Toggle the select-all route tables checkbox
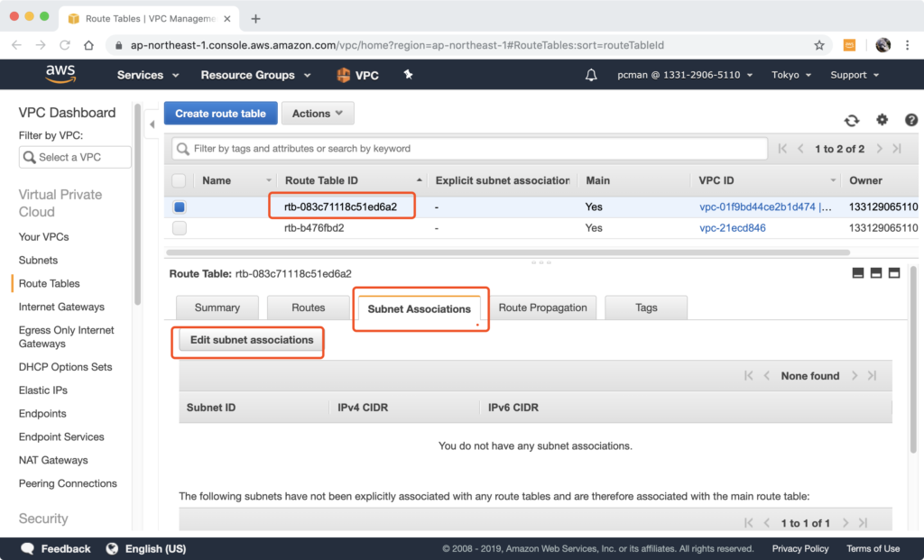 [179, 180]
